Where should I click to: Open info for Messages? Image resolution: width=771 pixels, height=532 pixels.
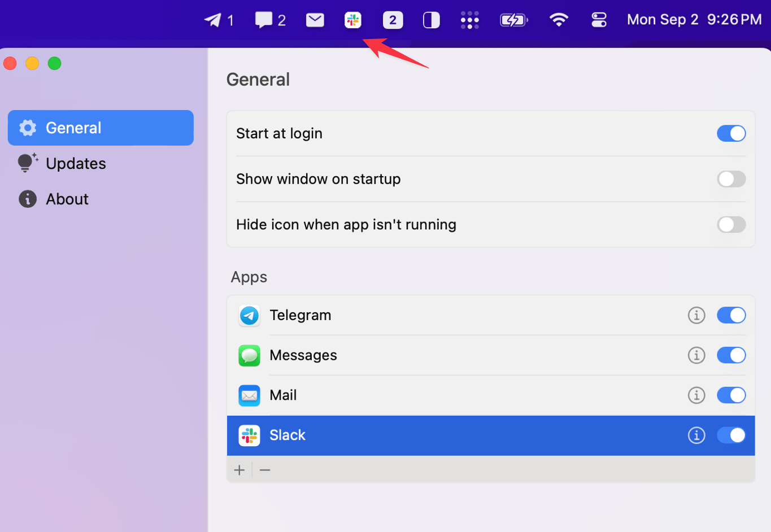tap(696, 355)
